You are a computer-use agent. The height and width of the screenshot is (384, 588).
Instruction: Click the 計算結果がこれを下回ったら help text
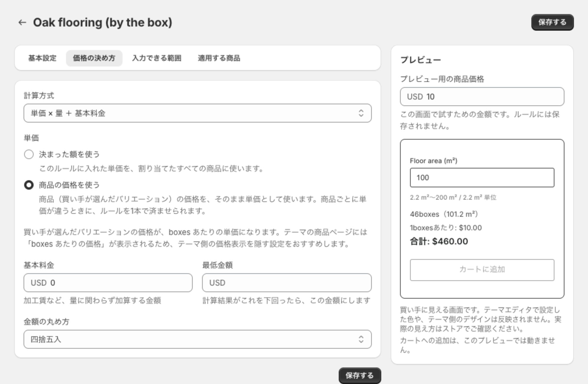click(286, 300)
